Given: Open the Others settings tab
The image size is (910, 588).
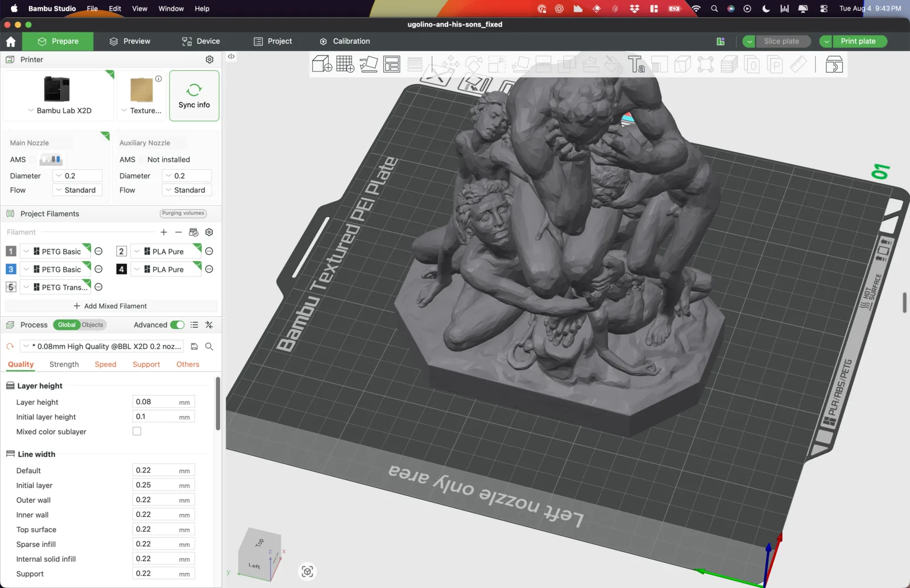Looking at the screenshot, I should (x=188, y=365).
